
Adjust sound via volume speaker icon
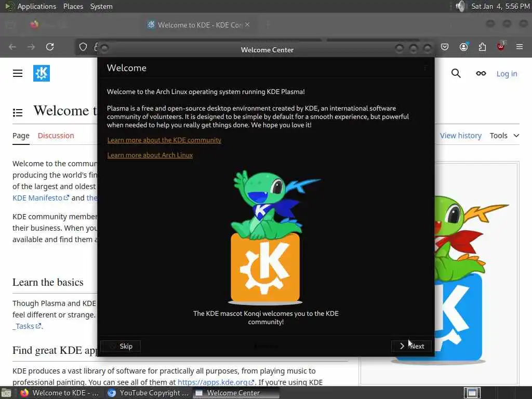point(461,6)
